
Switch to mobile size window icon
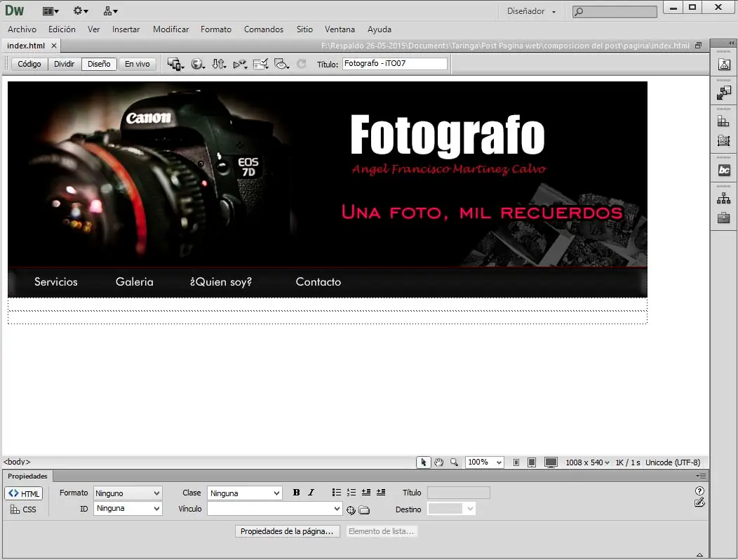coord(516,462)
